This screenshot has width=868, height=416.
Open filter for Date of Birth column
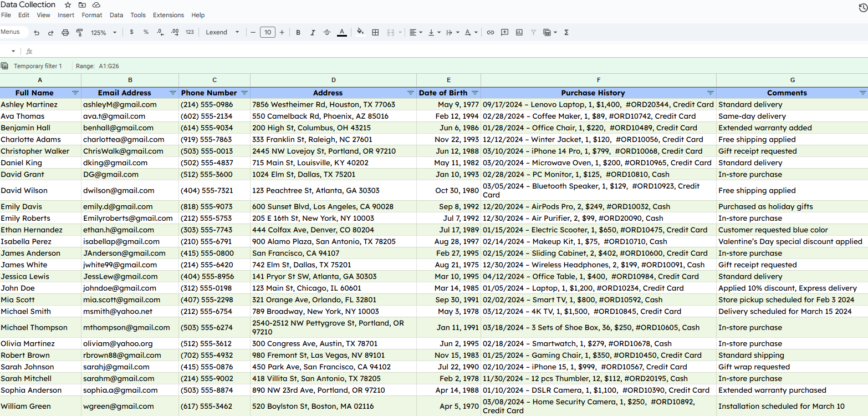(x=475, y=93)
